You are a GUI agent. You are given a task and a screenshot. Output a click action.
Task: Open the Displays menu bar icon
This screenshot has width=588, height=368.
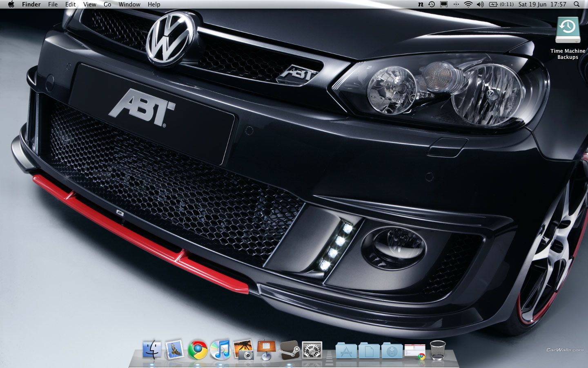click(x=444, y=4)
